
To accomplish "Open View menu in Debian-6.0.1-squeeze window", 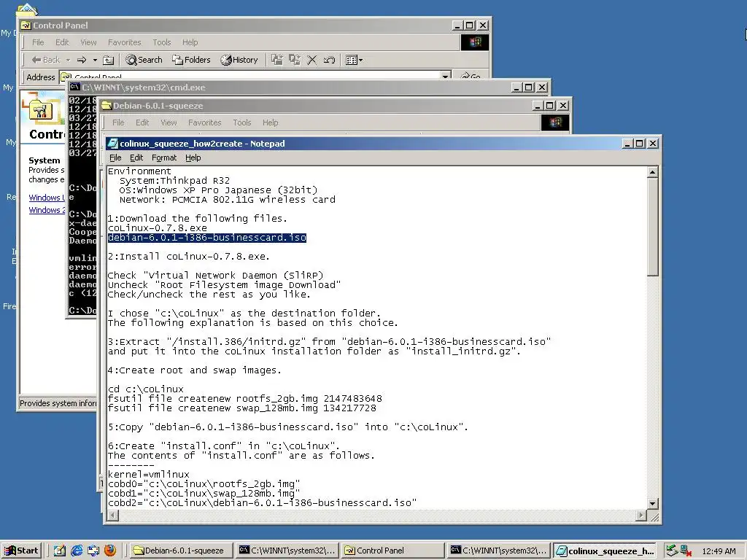I will [169, 122].
